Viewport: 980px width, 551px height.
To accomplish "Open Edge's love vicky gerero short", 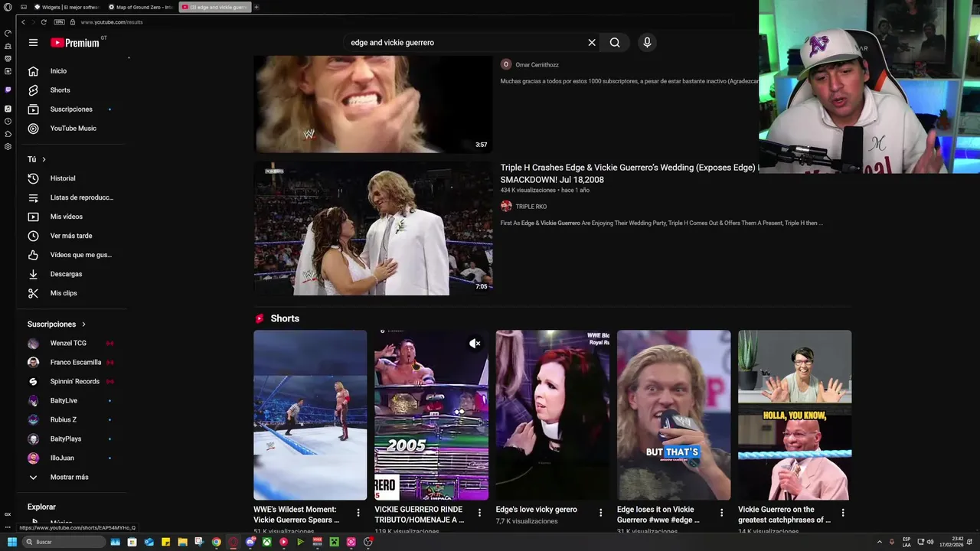I will [552, 415].
